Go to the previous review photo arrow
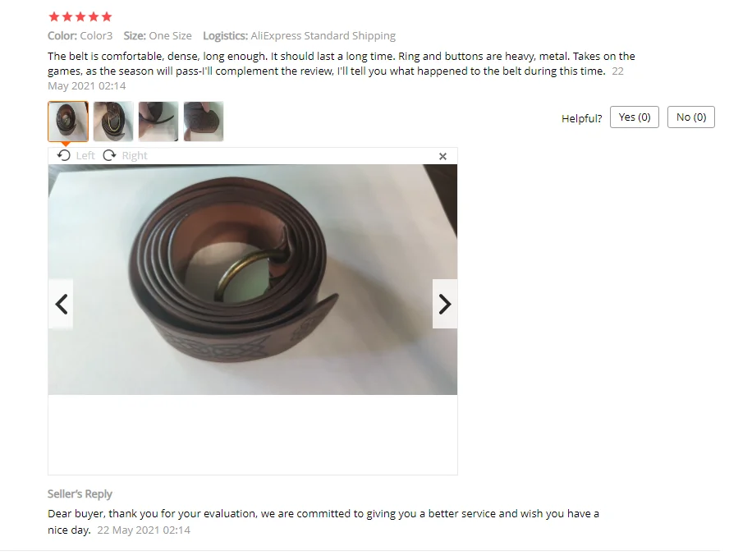Viewport: 729px width, 560px height. pos(61,304)
